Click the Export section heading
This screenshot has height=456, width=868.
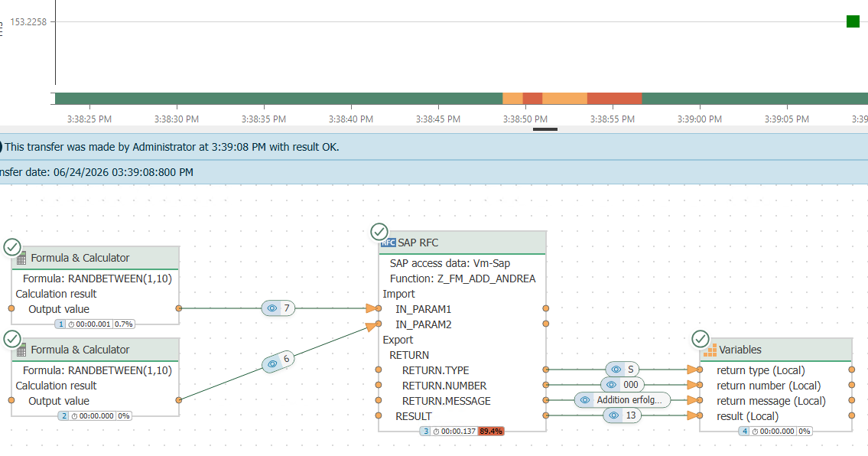point(398,340)
